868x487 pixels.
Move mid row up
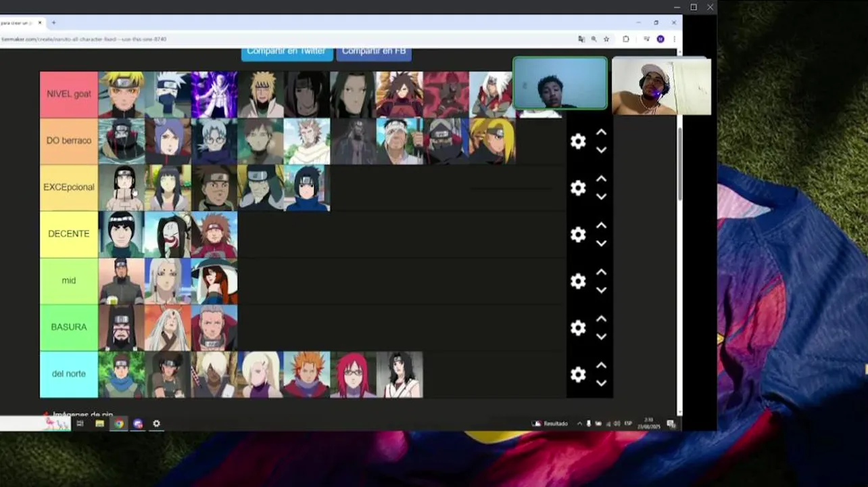[601, 273]
